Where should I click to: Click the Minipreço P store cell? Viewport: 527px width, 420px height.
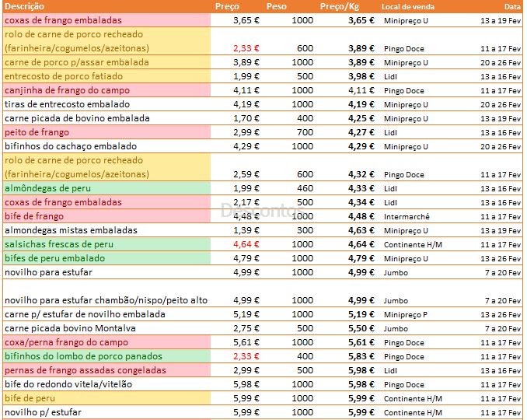[406, 315]
